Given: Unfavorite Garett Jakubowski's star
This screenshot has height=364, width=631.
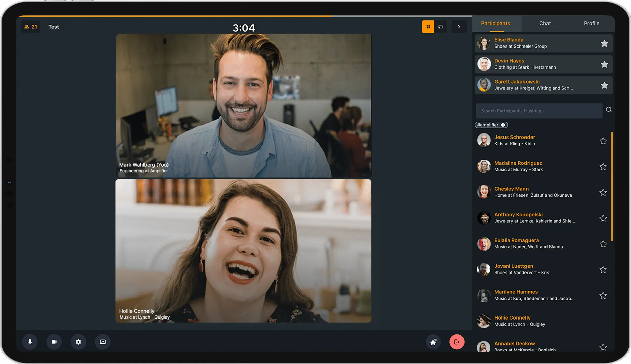Looking at the screenshot, I should pyautogui.click(x=604, y=85).
